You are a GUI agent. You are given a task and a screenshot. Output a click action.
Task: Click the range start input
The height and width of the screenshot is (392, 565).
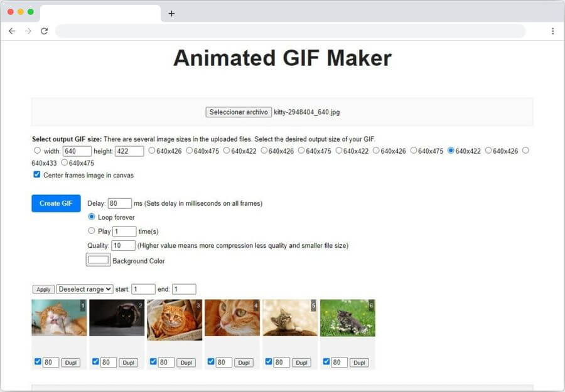(143, 289)
